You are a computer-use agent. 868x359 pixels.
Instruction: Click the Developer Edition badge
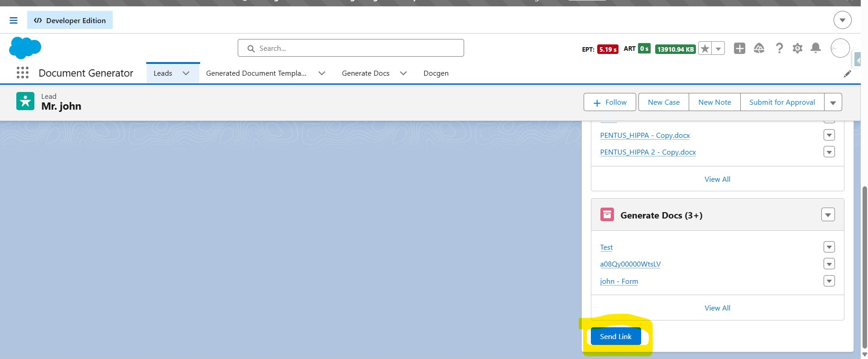click(x=70, y=20)
